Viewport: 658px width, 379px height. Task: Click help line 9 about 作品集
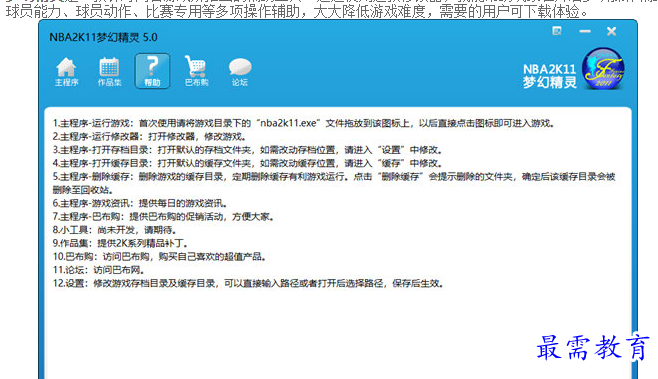[120, 243]
